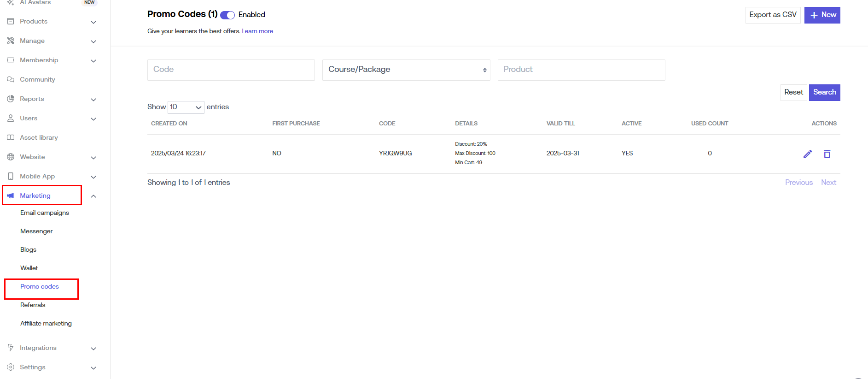Click the trash delete icon for promo code
The image size is (868, 379).
827,154
